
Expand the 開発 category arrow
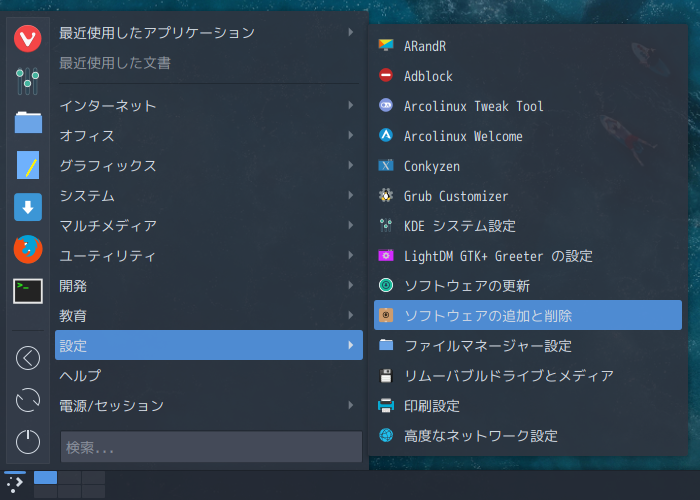[351, 285]
